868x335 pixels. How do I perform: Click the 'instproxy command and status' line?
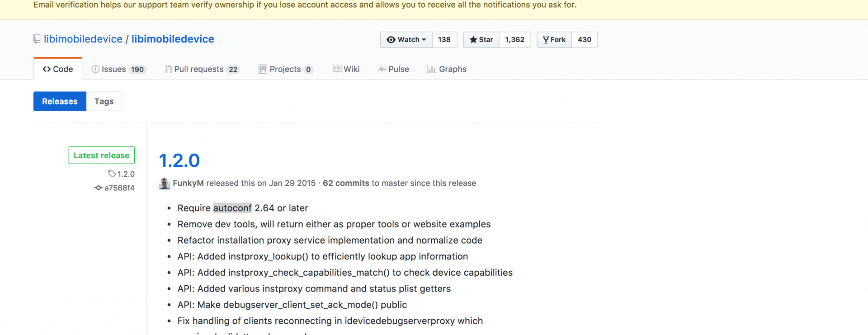point(314,289)
